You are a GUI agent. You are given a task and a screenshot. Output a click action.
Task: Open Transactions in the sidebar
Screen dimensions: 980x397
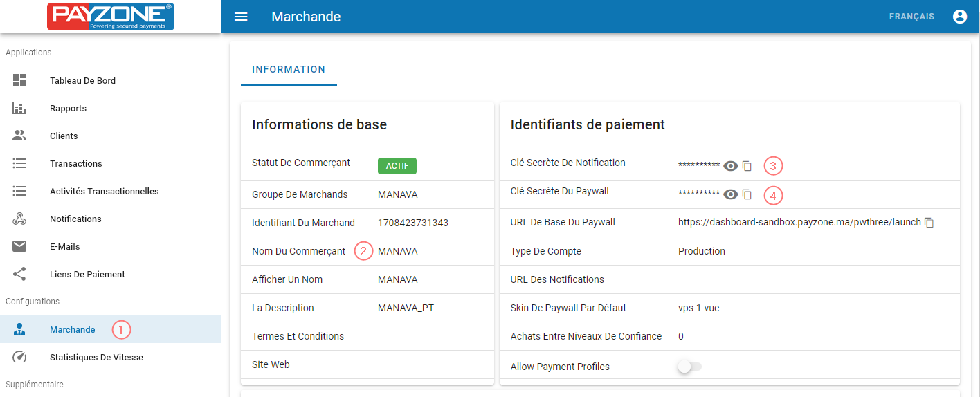click(x=75, y=163)
